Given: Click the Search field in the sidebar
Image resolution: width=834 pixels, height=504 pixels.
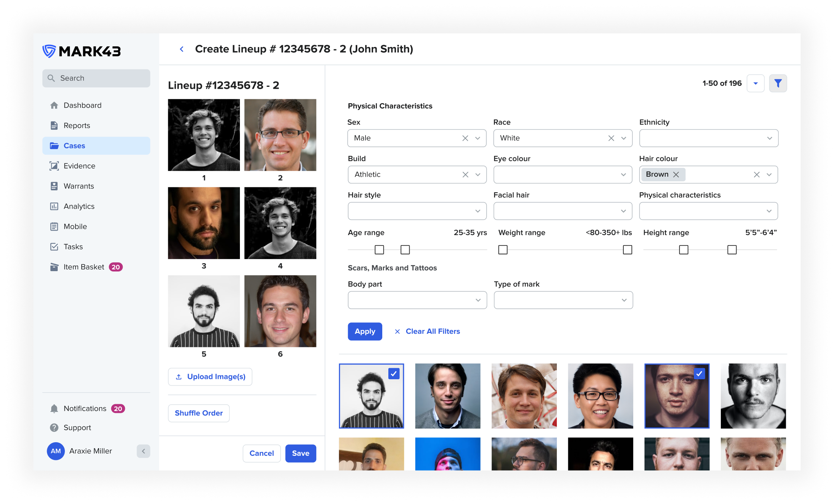Looking at the screenshot, I should 96,78.
